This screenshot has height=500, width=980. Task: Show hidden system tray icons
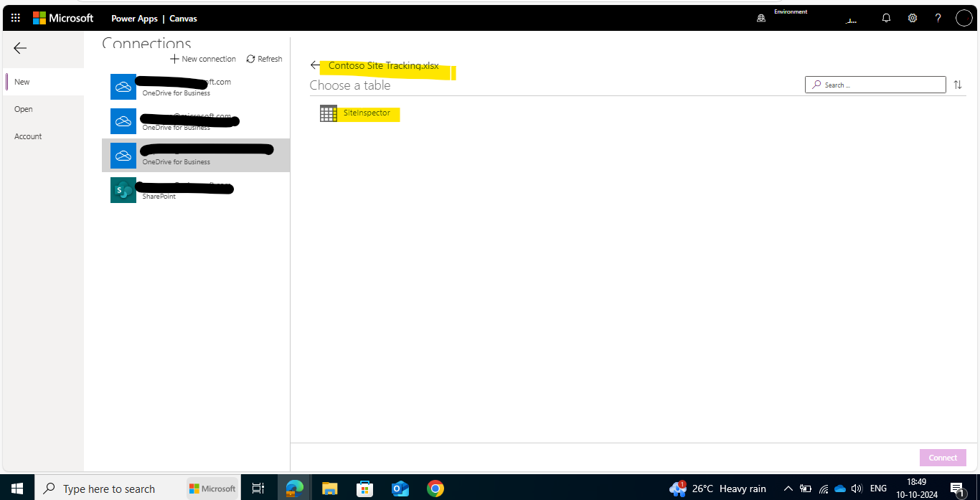(788, 489)
